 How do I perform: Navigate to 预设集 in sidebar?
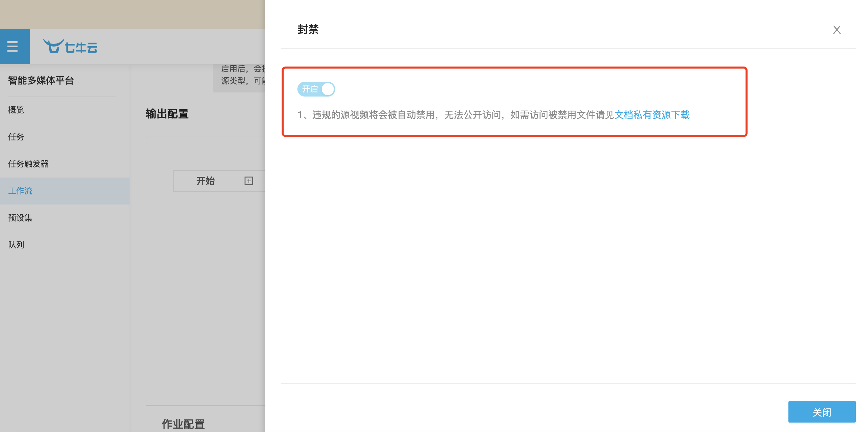click(20, 218)
